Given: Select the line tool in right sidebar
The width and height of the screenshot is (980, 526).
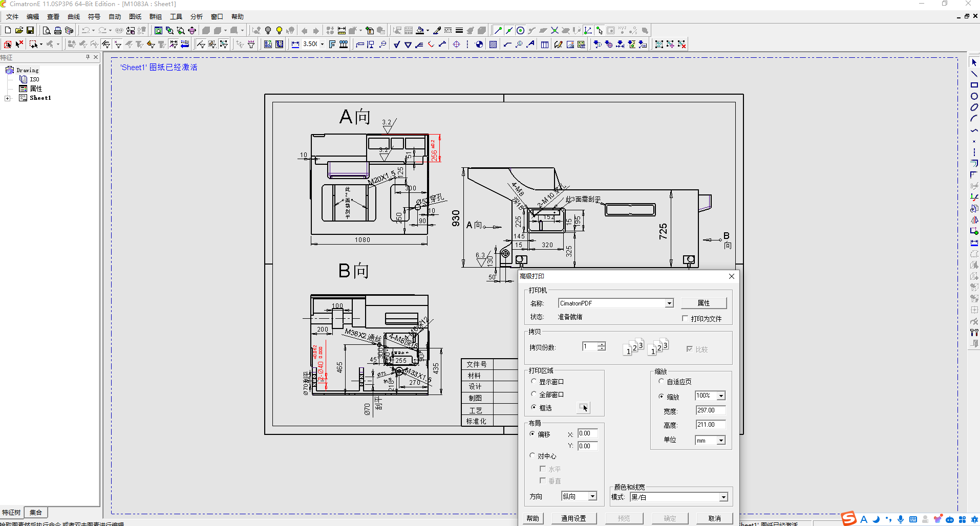Looking at the screenshot, I should [x=974, y=74].
